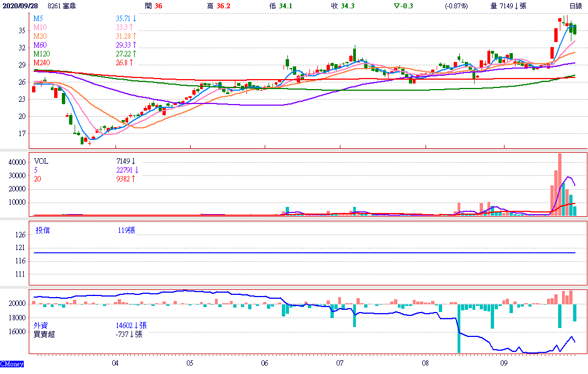This screenshot has height=374, width=588.
Task: Select the 日線 daily period label
Action: (x=576, y=6)
